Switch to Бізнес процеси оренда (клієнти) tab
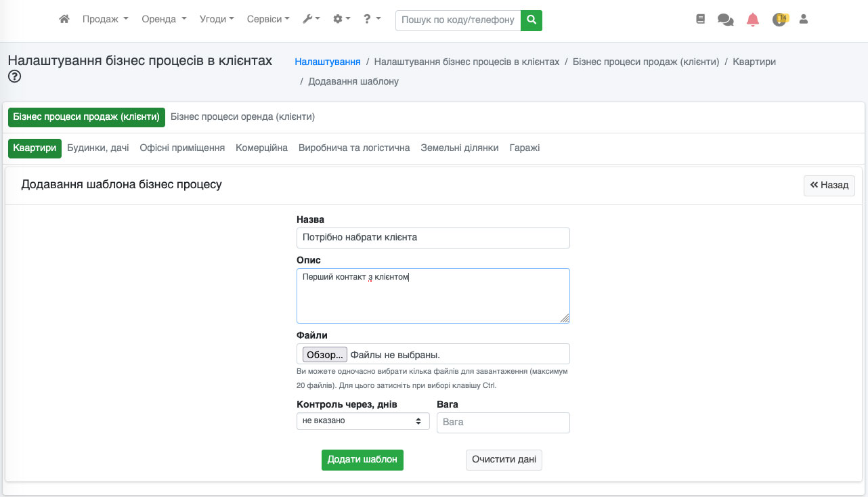The image size is (868, 497). 242,116
